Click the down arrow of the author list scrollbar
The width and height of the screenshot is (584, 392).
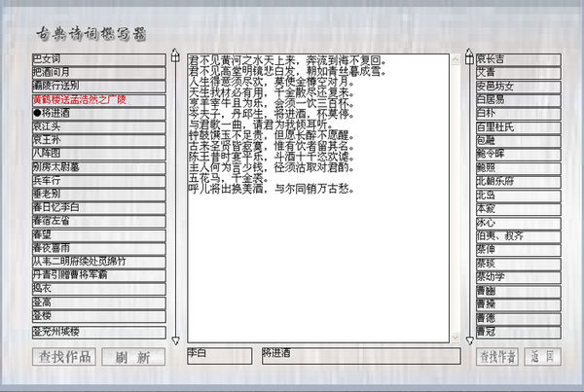click(x=469, y=340)
